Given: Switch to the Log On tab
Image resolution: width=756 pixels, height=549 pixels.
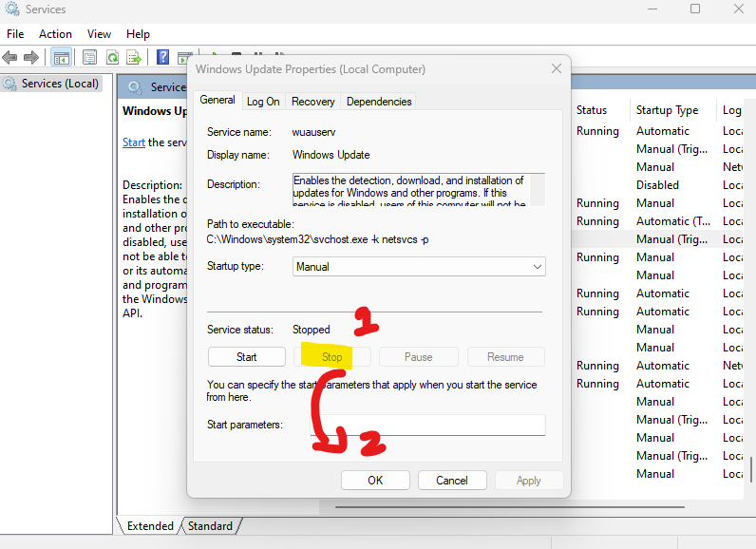Looking at the screenshot, I should point(263,102).
